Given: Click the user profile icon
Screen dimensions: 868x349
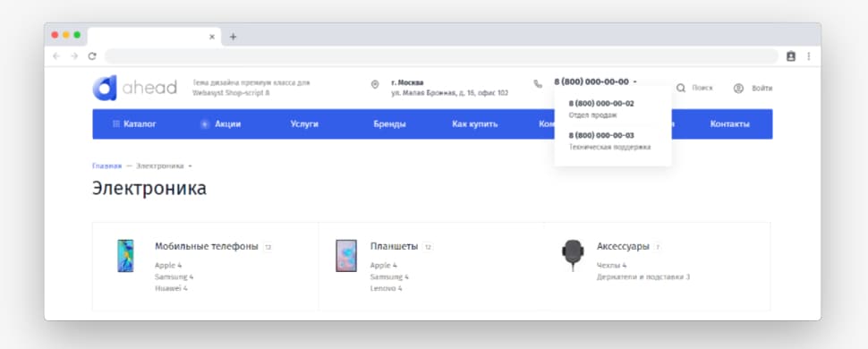Looking at the screenshot, I should click(738, 88).
